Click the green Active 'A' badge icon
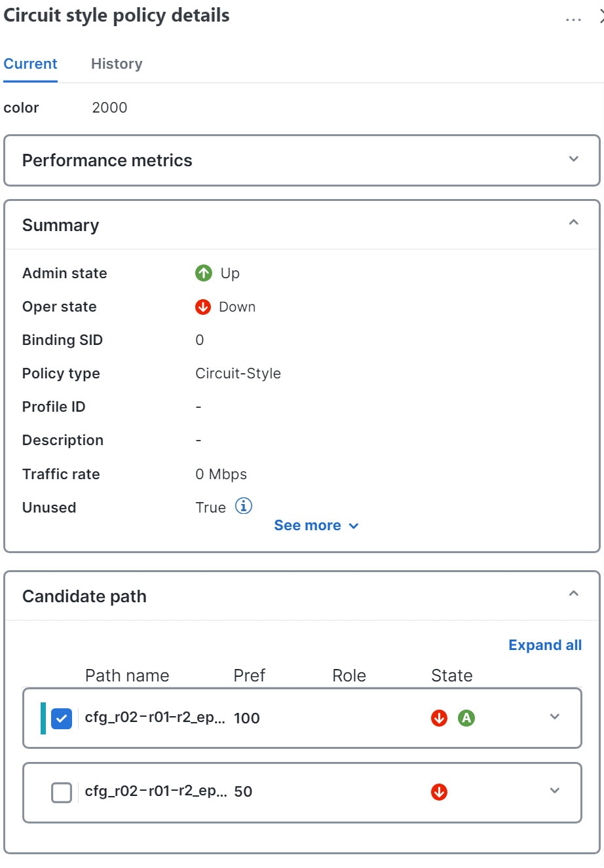The height and width of the screenshot is (868, 604). tap(466, 718)
